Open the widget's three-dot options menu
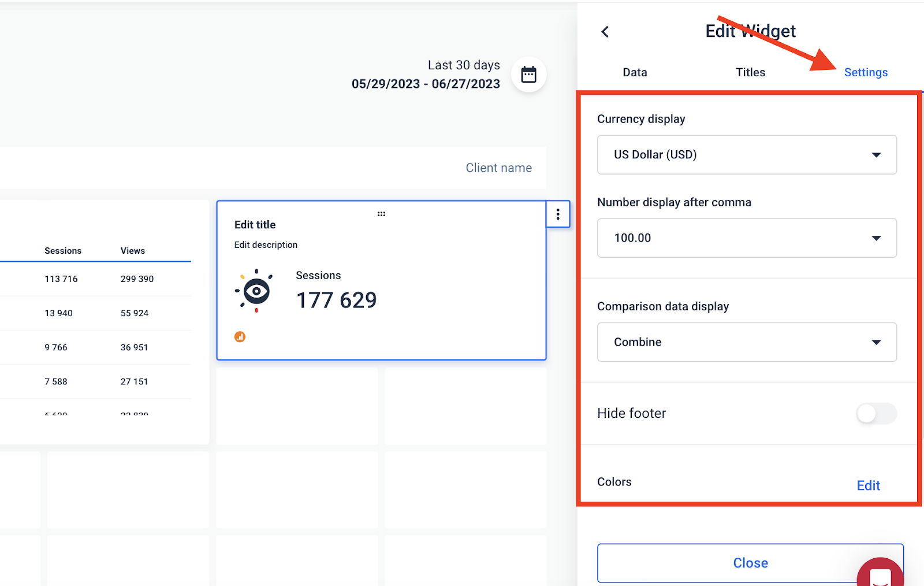 557,214
